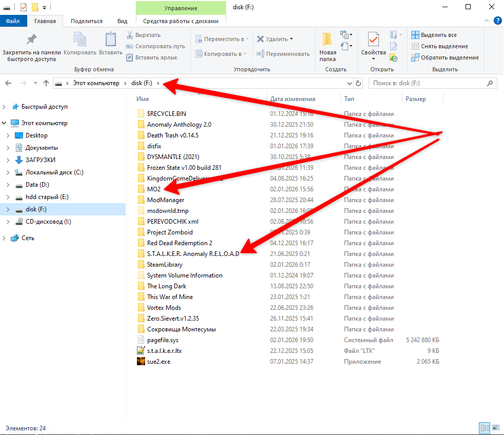Select the pagefile.sys file
The height and width of the screenshot is (435, 504).
(163, 340)
